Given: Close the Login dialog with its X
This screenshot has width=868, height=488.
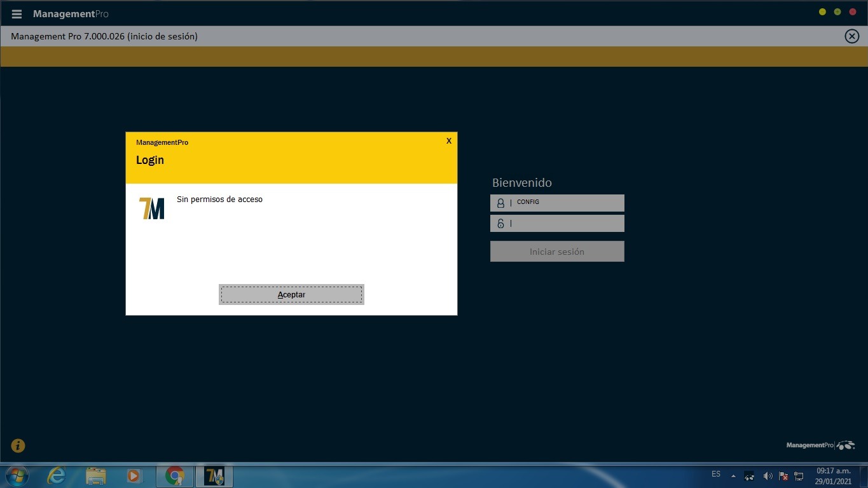Looking at the screenshot, I should pyautogui.click(x=449, y=141).
